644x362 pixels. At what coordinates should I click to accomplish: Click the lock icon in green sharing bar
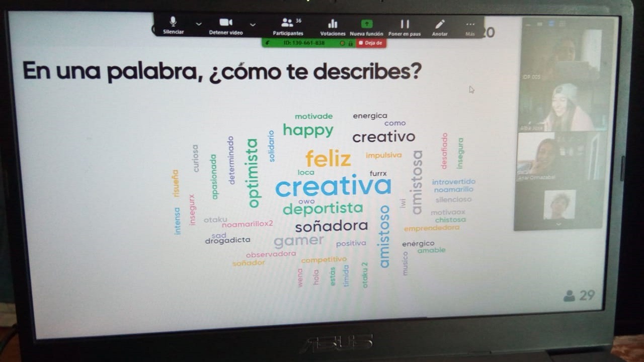[x=350, y=43]
